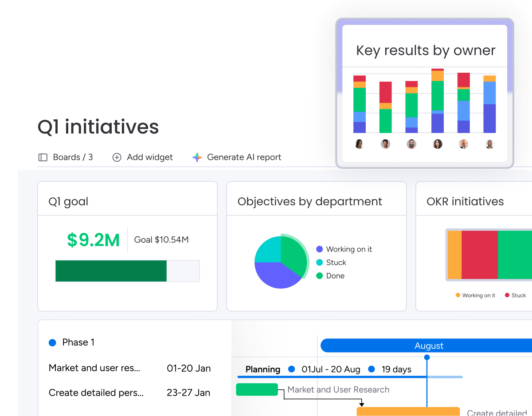Screen dimensions: 532x416
Task: Click the Generate AI report sparkle icon
Action: pos(197,157)
